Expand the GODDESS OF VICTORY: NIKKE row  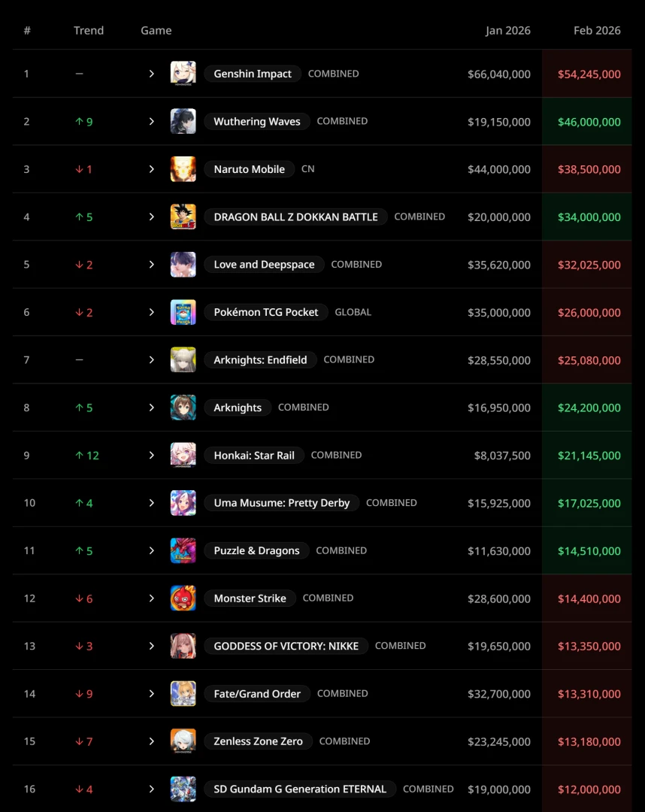pos(151,646)
